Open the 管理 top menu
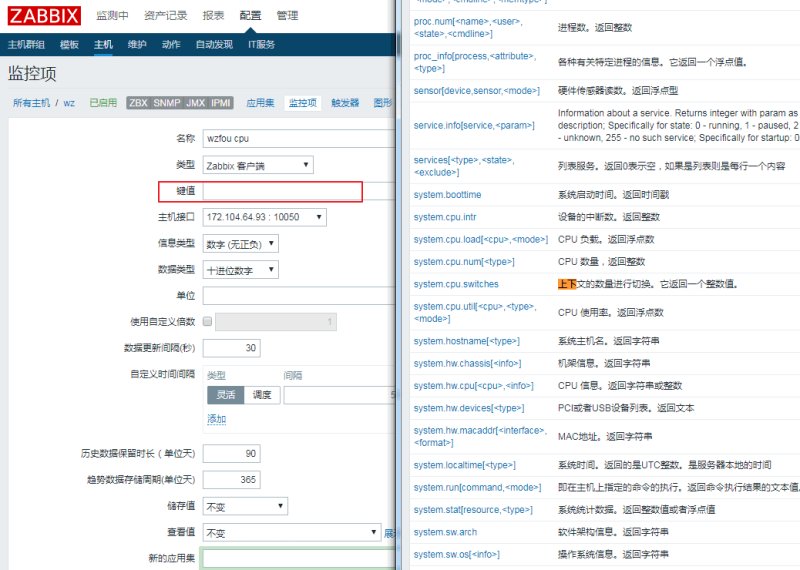The width and height of the screenshot is (800, 570). click(287, 16)
